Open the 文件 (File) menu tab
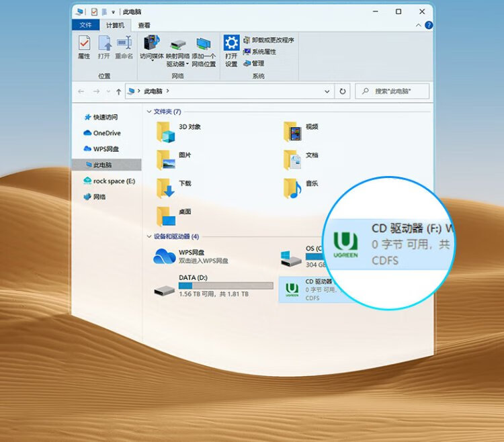The width and height of the screenshot is (504, 442). point(85,26)
